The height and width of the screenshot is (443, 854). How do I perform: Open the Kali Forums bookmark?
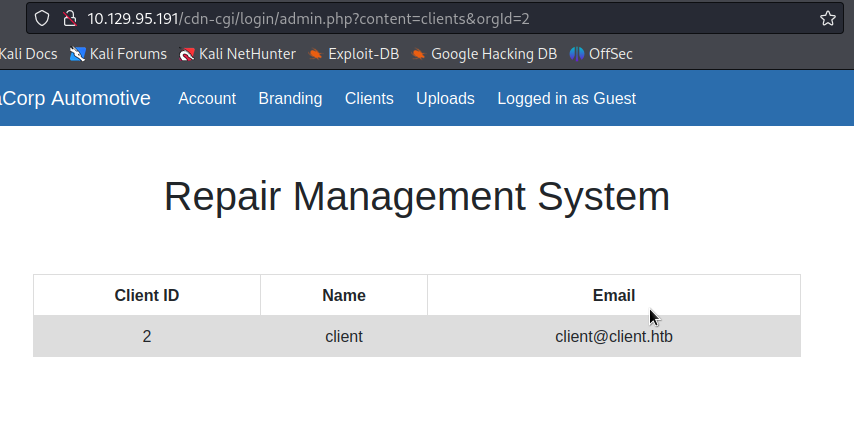(x=118, y=54)
